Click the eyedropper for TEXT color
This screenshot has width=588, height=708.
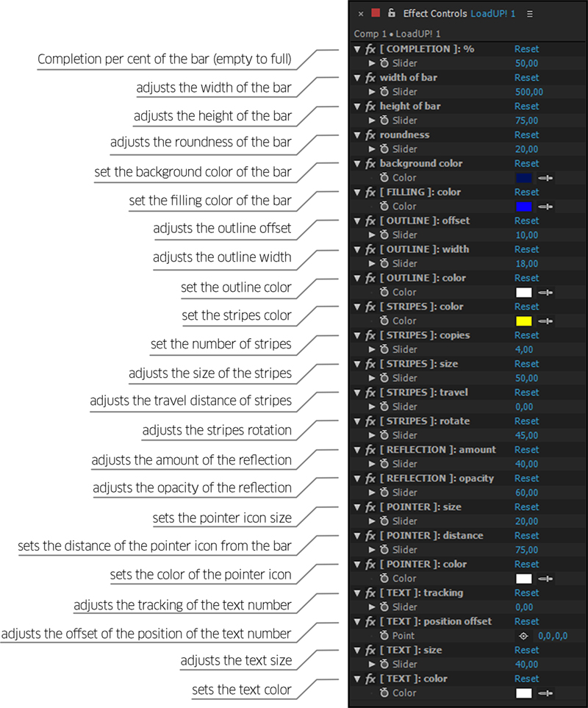pyautogui.click(x=545, y=693)
